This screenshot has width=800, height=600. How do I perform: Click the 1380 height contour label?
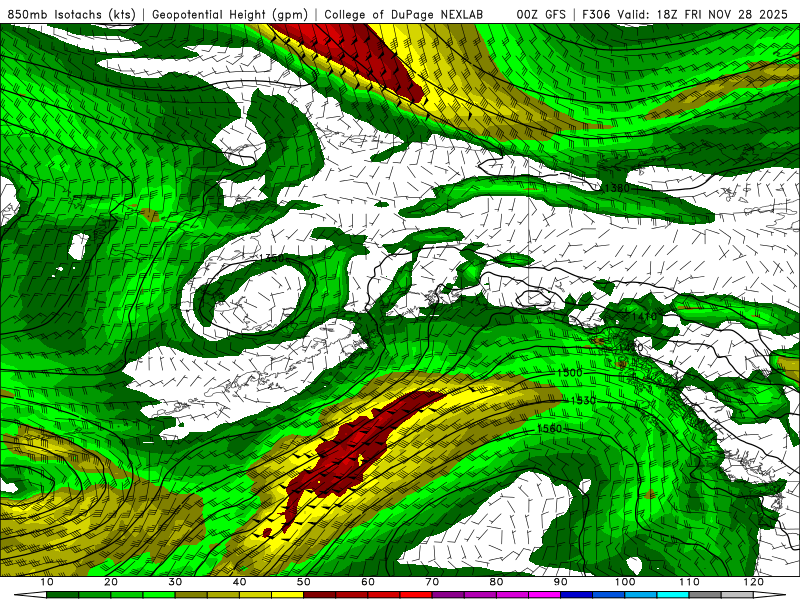pyautogui.click(x=617, y=188)
